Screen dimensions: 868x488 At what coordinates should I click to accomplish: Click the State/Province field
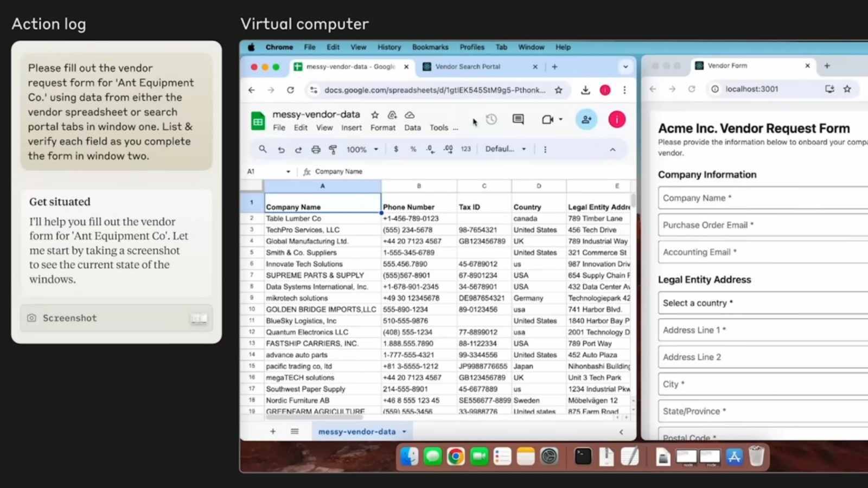tap(763, 411)
